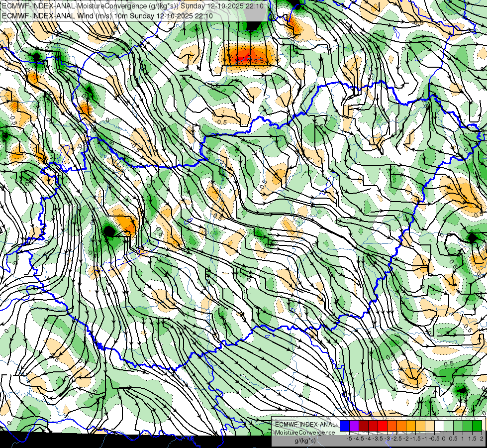
Task: Click the white legend swatch
Action: [x=439, y=426]
